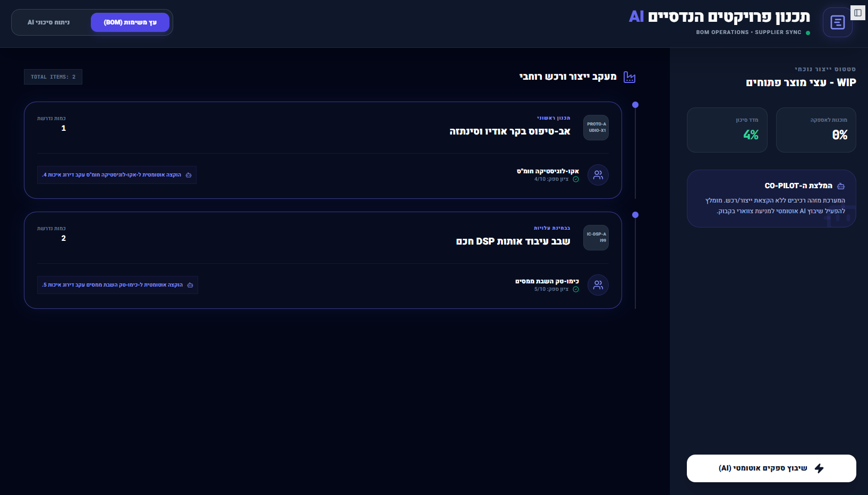Screen dimensions: 868x495
Task: Click the lightning bolt icon in auto-assign button
Action: pyautogui.click(x=819, y=468)
